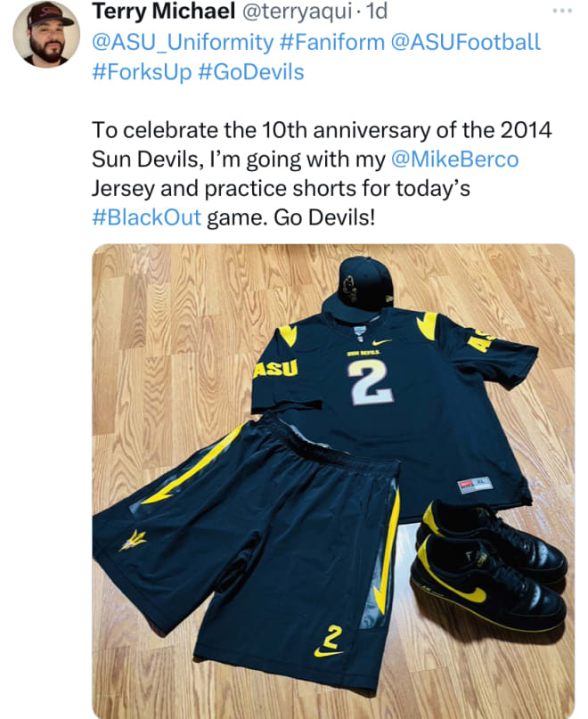Visit the @ASU_Uniformity mention
Screen dimensions: 588x719
click(183, 42)
